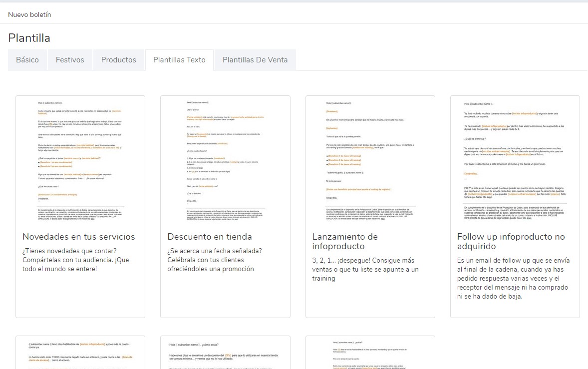The image size is (588, 369).
Task: Click the Plantilla section heading
Action: [29, 38]
